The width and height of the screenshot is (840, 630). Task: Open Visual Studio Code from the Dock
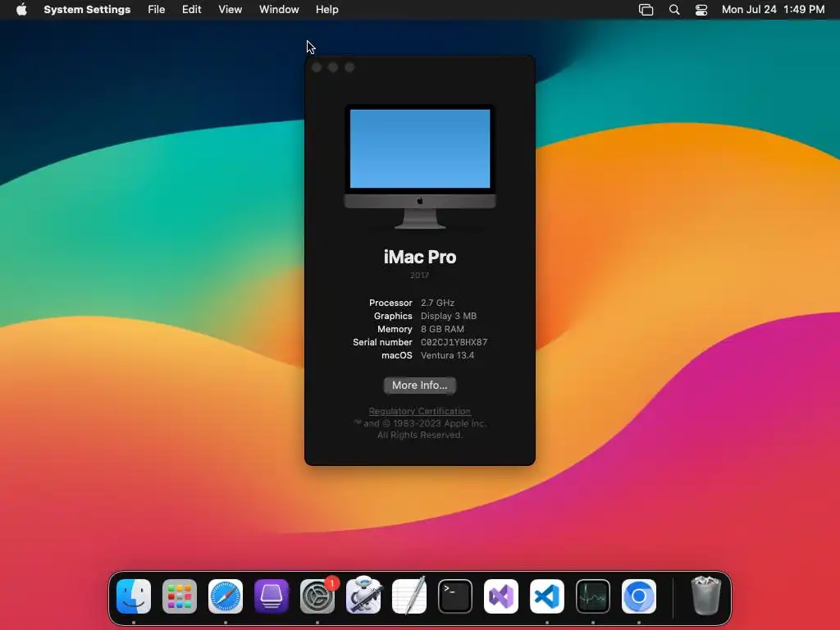(547, 596)
